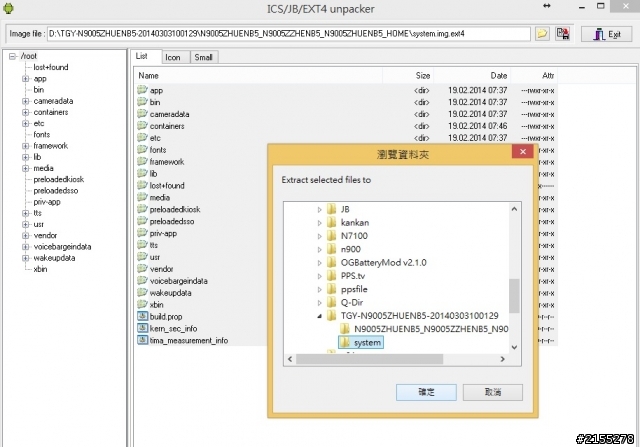Image resolution: width=640 pixels, height=447 pixels.
Task: Select the PPS.tv folder in dialog
Action: click(353, 276)
